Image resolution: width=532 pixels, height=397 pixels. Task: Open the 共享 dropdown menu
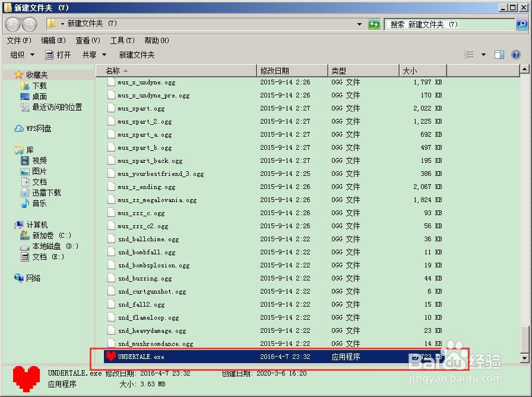[94, 55]
